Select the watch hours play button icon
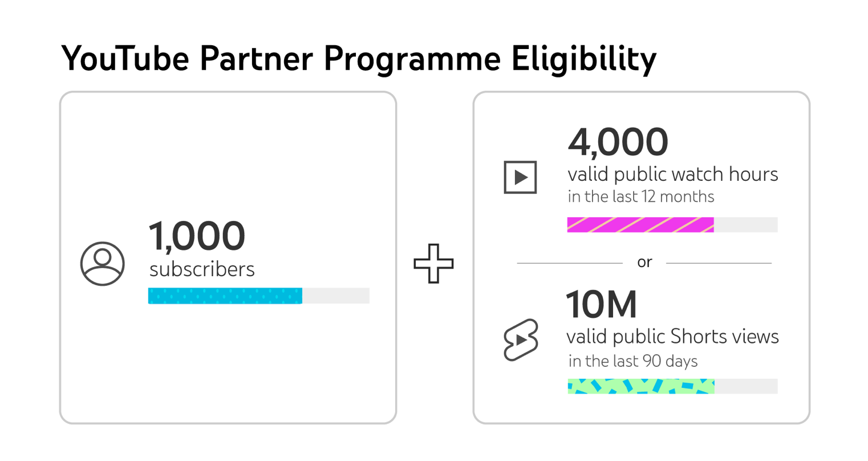 coord(520,177)
